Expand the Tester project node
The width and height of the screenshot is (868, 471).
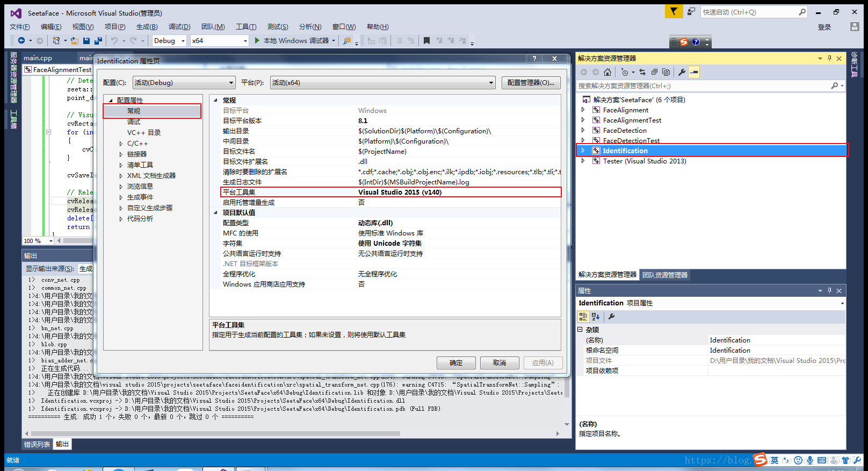(x=583, y=161)
